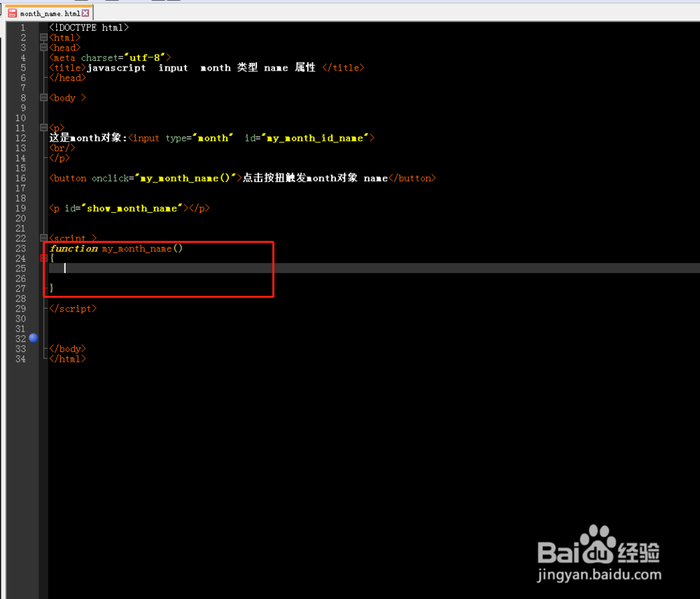Collapse the <p> fold marker on line 11
Screen dimensions: 700x599
pyautogui.click(x=43, y=127)
